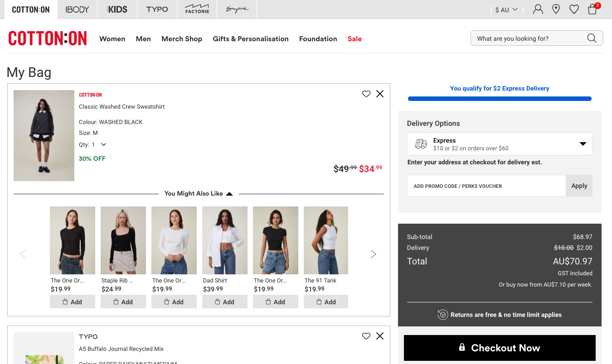This screenshot has height=364, width=612.
Task: Switch to the Cotton On brand tab
Action: (31, 10)
